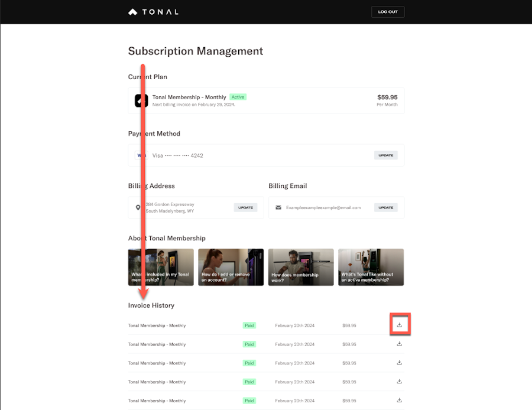This screenshot has width=532, height=410.
Task: Click the Exampleexampleexample@email.com address
Action: (x=323, y=207)
